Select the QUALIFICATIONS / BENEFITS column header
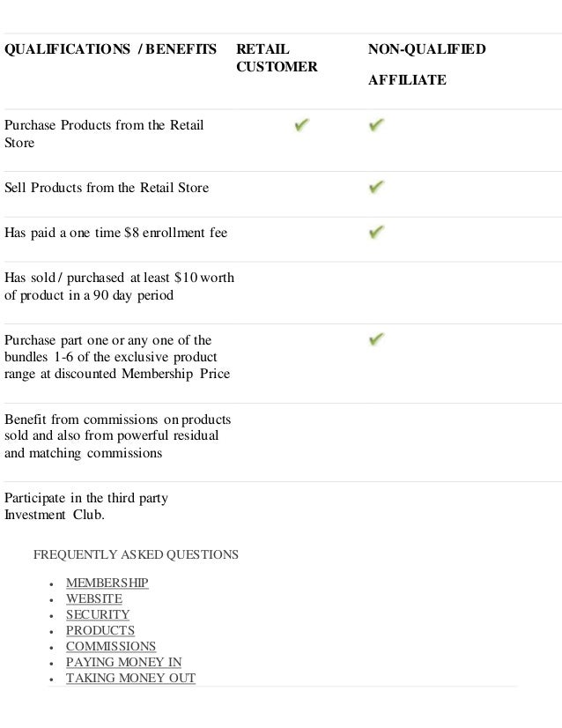Image resolution: width=562 pixels, height=728 pixels. pos(110,49)
